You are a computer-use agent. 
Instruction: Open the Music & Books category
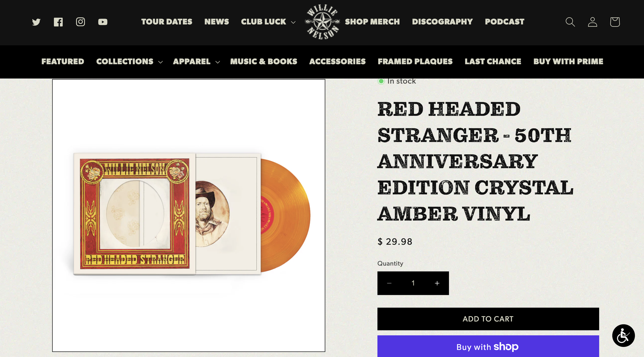tap(264, 62)
